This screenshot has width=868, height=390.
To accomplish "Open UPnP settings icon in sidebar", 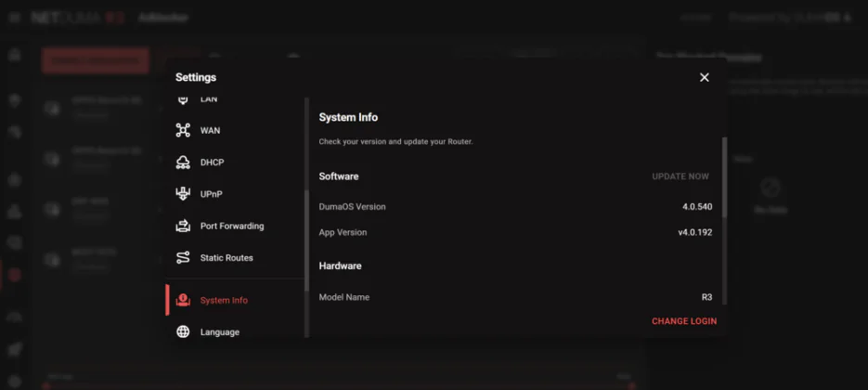I will tap(183, 194).
